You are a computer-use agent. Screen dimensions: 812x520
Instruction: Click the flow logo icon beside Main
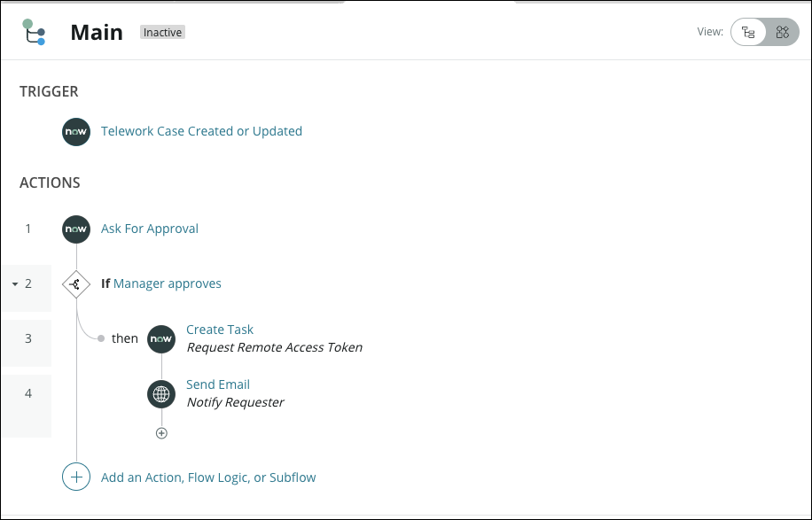coord(35,32)
